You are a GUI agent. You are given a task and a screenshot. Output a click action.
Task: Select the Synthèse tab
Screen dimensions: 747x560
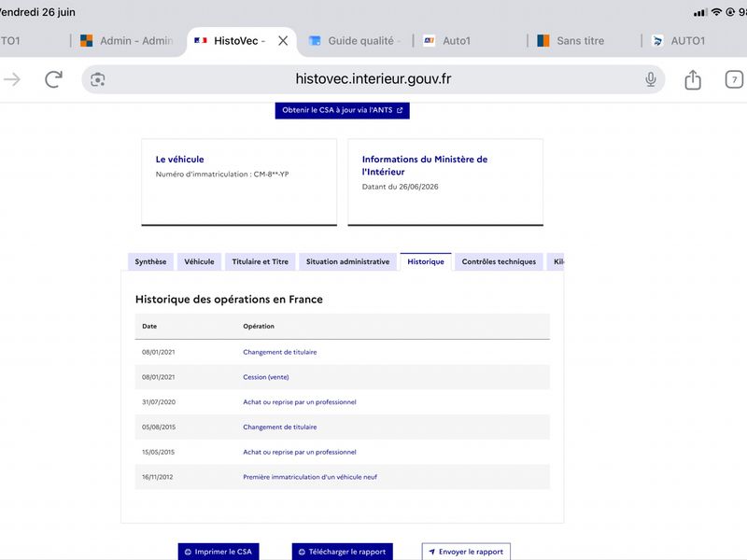click(150, 261)
